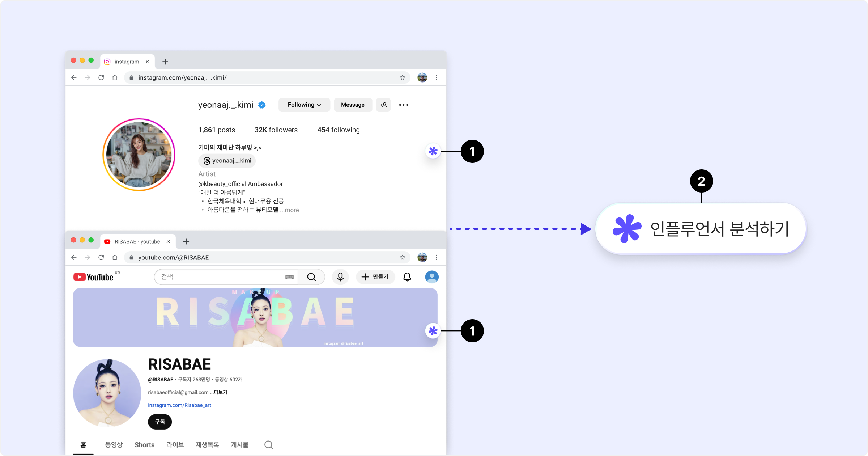Open the on-screen keyboard in YouTube search

(289, 277)
